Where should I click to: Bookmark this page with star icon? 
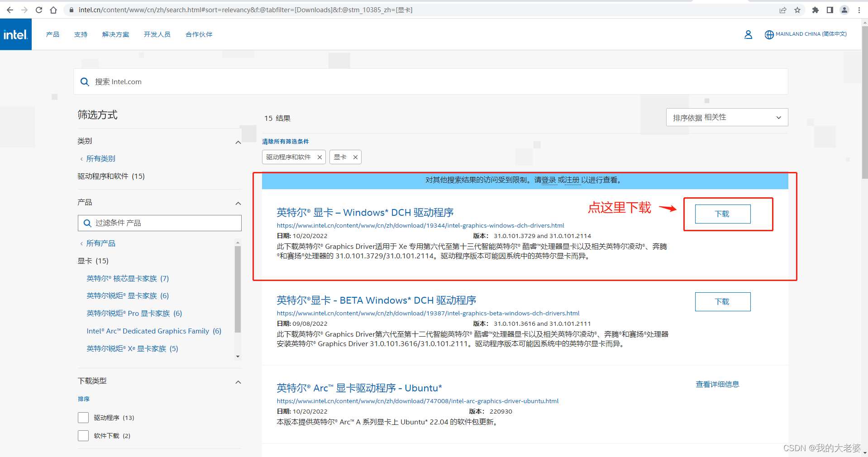click(797, 10)
